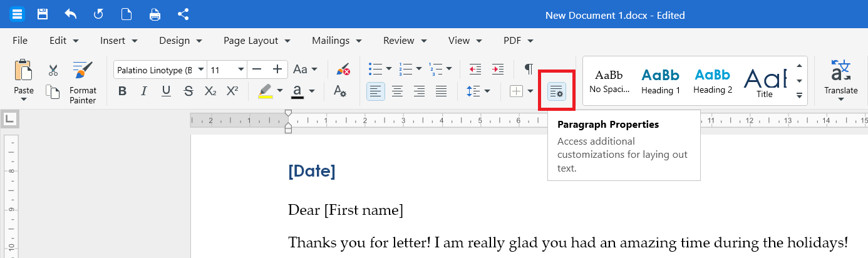Click the [Date] placeholder text

coord(312,170)
